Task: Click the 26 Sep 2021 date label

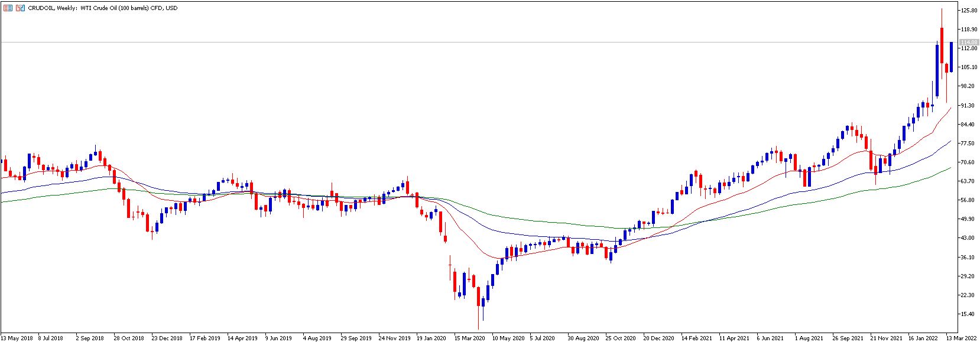Action: [848, 338]
